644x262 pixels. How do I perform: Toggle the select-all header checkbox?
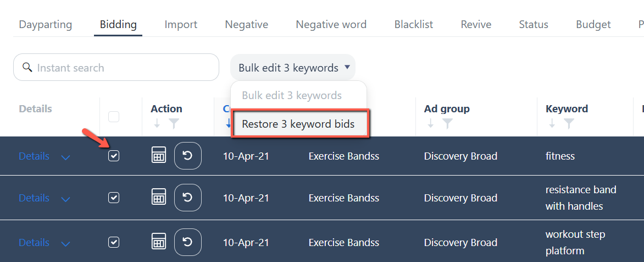(x=114, y=117)
